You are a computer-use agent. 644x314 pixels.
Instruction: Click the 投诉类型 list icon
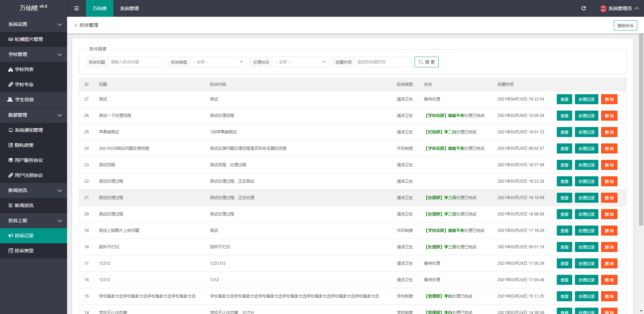[x=11, y=251]
